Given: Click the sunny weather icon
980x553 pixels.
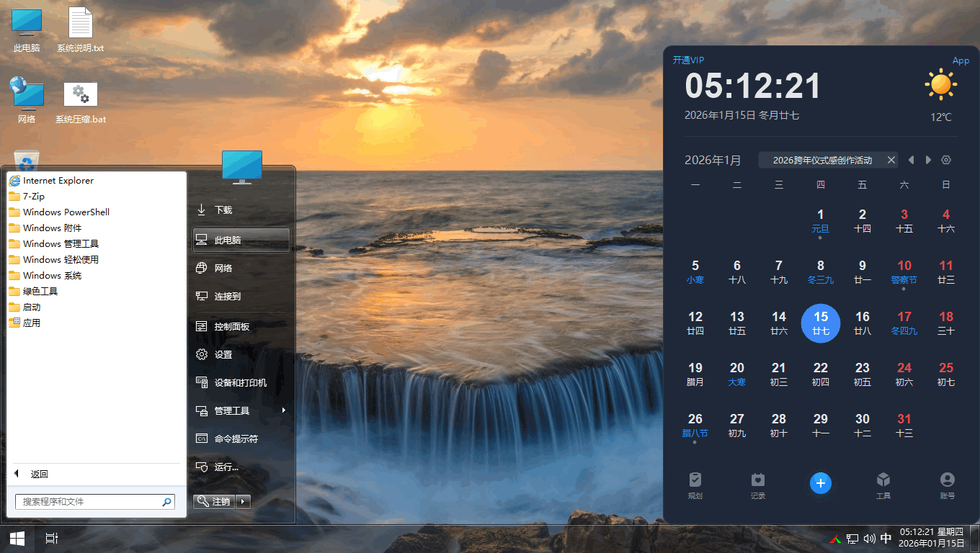Looking at the screenshot, I should pyautogui.click(x=940, y=85).
